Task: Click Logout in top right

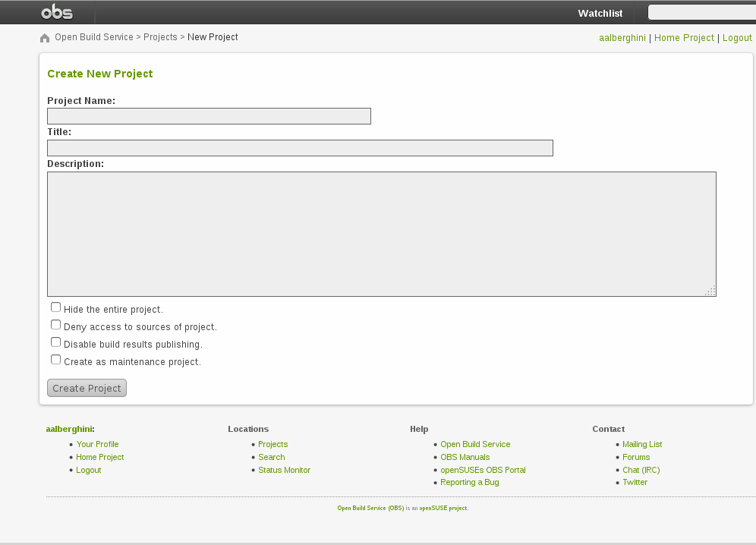Action: 737,38
